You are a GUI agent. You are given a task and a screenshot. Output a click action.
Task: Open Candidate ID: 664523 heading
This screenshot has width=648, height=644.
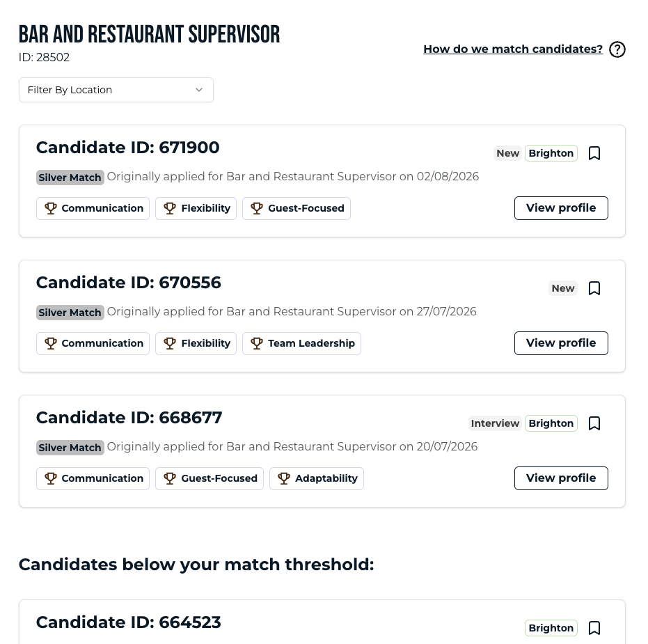[129, 622]
